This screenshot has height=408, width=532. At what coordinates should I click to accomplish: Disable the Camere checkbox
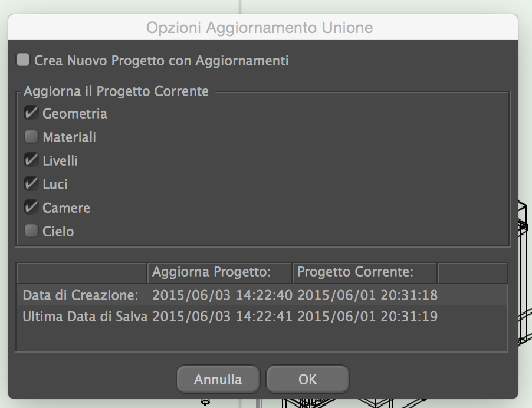[x=31, y=208]
